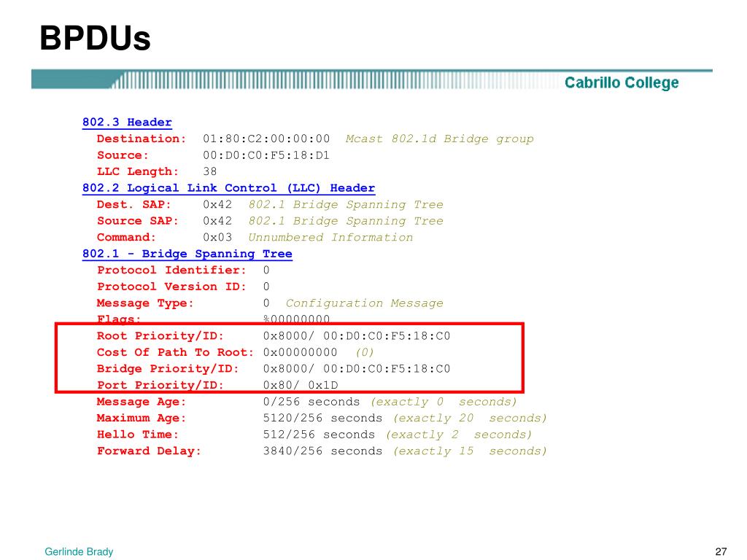Click the Configuration Message note
Viewport: 747px width, 560px height.
[x=365, y=303]
